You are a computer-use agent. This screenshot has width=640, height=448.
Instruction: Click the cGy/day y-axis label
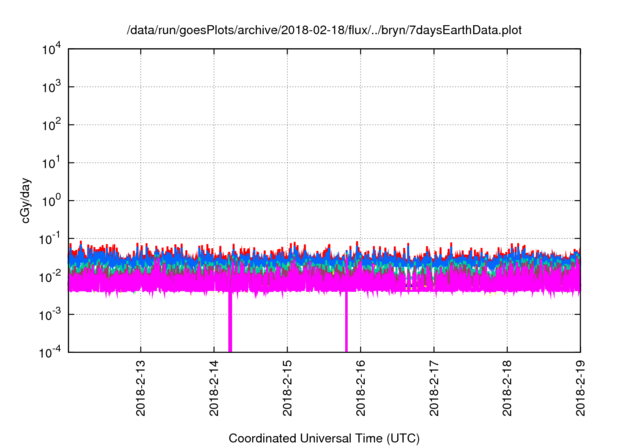click(x=26, y=200)
